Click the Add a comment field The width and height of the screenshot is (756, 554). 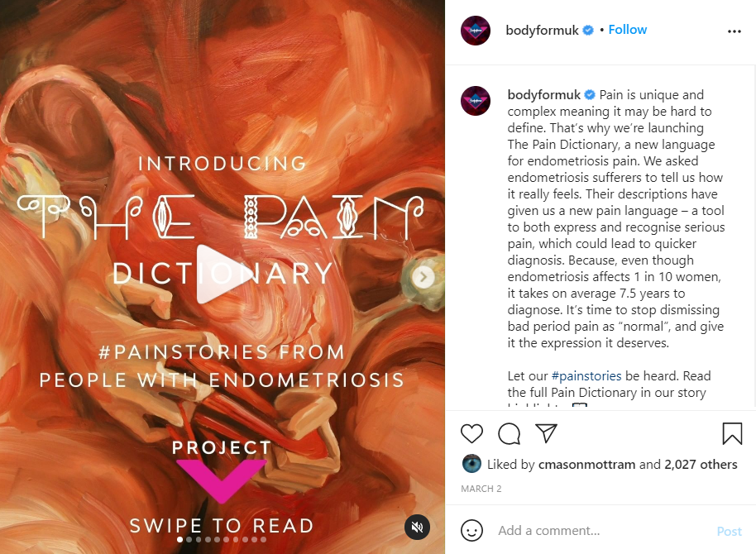pyautogui.click(x=603, y=530)
